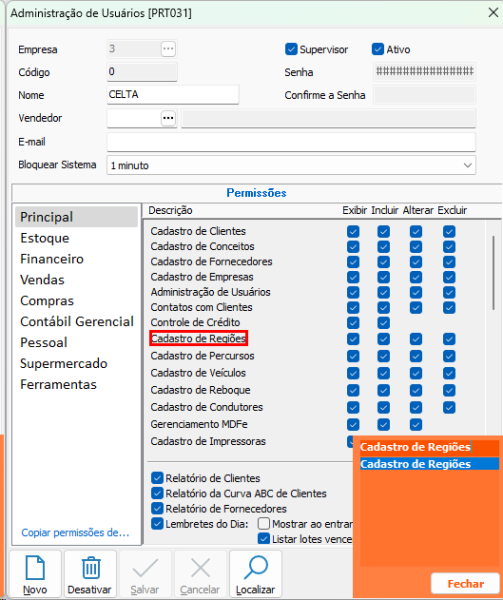Click the Confirme a Senha field
Image resolution: width=503 pixels, height=600 pixels.
coord(425,95)
